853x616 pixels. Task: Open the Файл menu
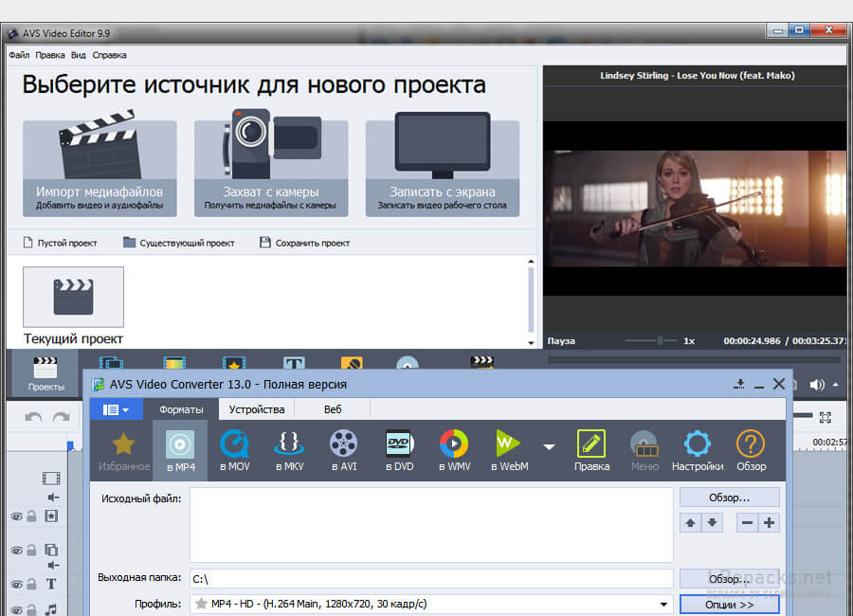[x=19, y=55]
